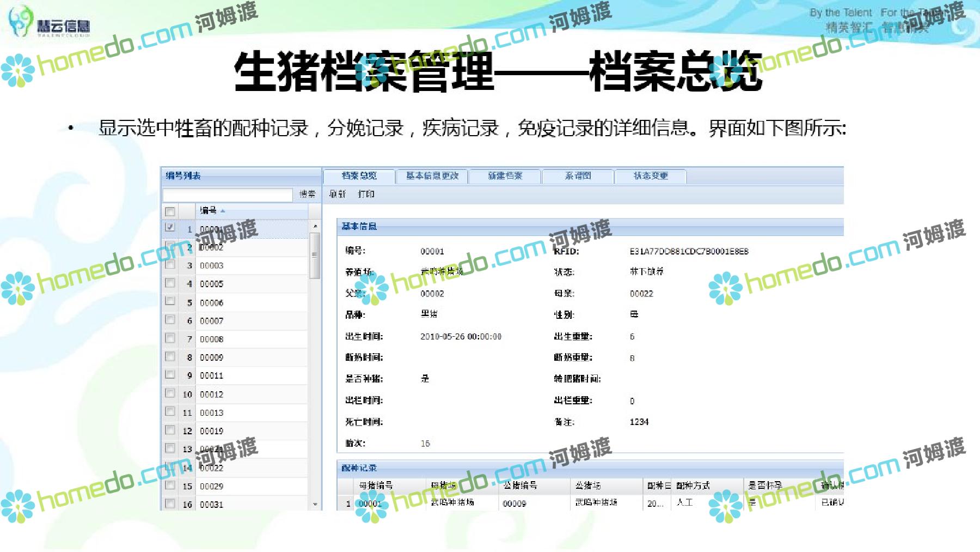Click the list scrollbar thumb

(315, 255)
